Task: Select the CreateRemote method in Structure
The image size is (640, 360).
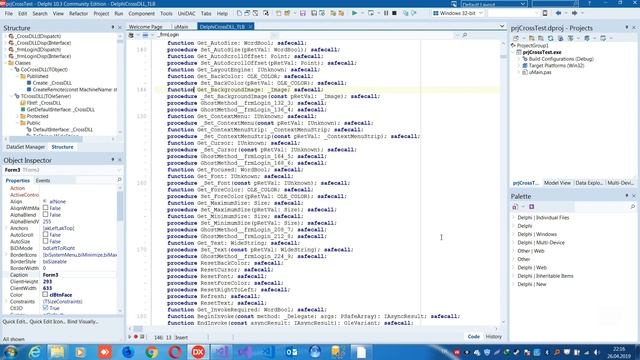Action: (x=75, y=89)
